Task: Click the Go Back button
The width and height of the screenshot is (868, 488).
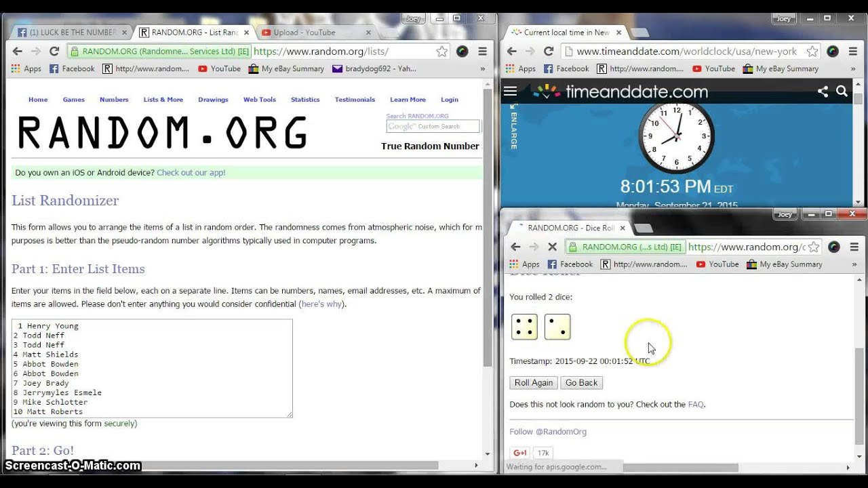Action: [x=582, y=383]
